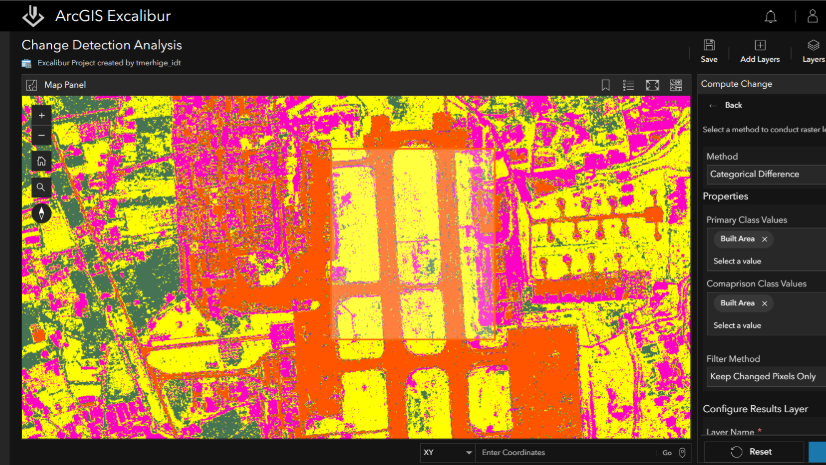Zoom out with the minus button
Viewport: 826px width, 465px height.
[42, 135]
